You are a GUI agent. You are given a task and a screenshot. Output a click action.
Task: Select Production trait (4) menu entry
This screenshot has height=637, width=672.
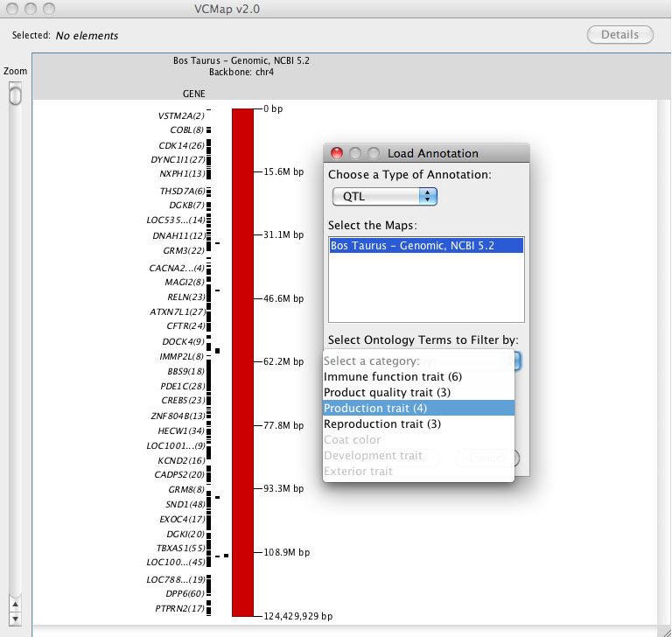[419, 408]
